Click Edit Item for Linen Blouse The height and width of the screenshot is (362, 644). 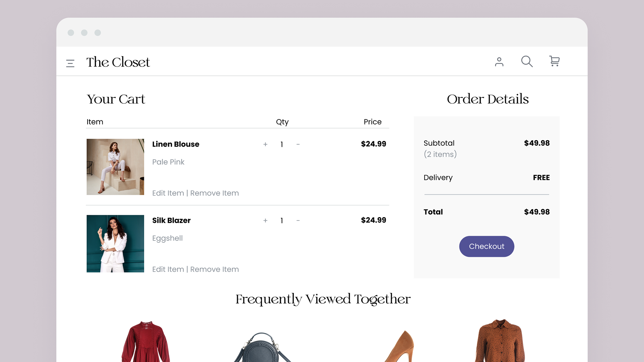[x=168, y=193]
